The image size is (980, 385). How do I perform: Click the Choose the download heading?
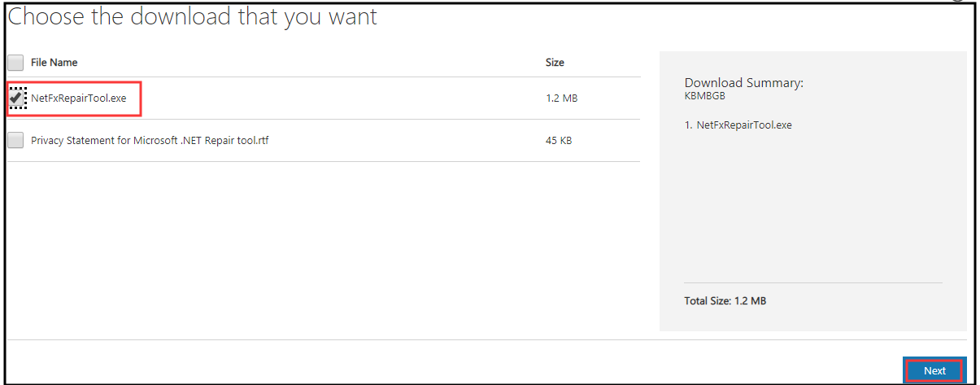click(x=193, y=17)
